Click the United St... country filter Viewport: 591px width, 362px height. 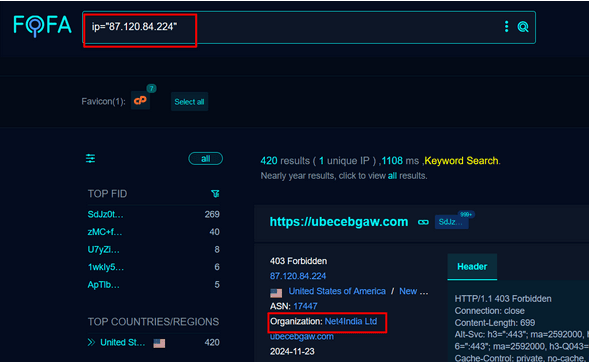122,342
